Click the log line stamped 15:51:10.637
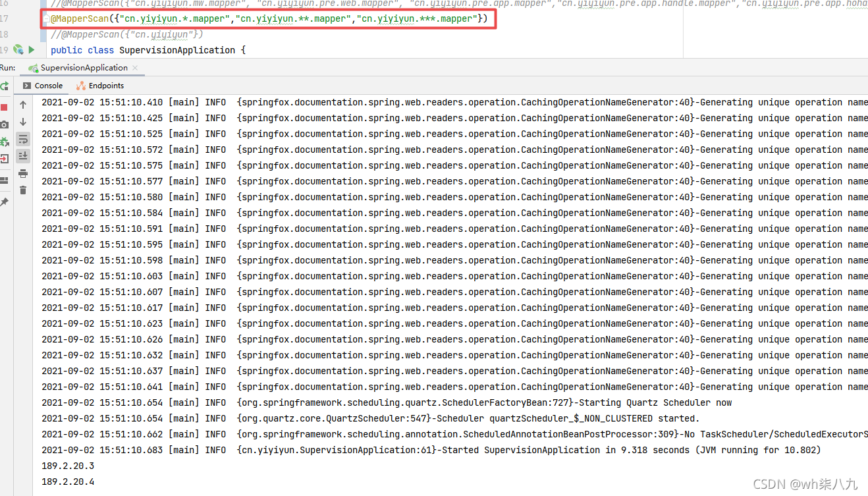 (x=454, y=371)
